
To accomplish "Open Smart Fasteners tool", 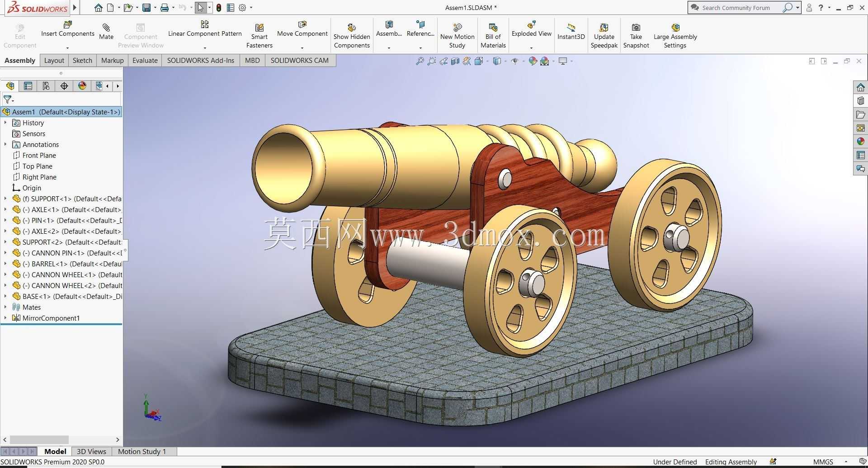I will [259, 36].
